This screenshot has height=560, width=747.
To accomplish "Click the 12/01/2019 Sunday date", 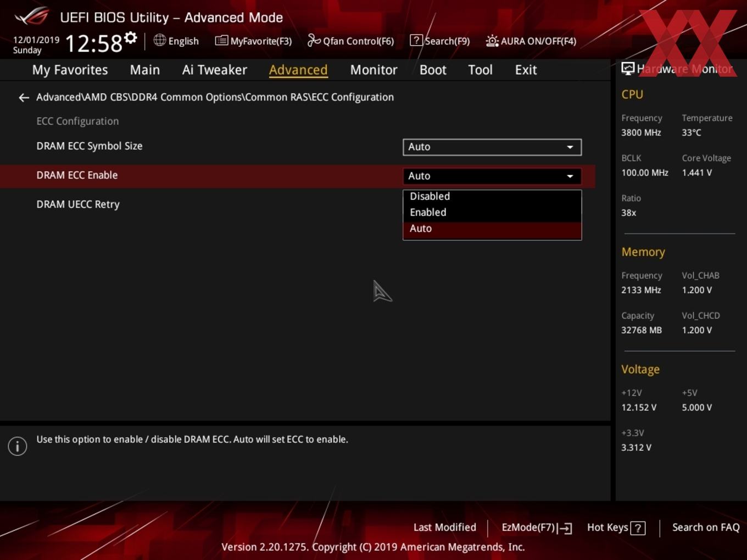I will (x=36, y=45).
